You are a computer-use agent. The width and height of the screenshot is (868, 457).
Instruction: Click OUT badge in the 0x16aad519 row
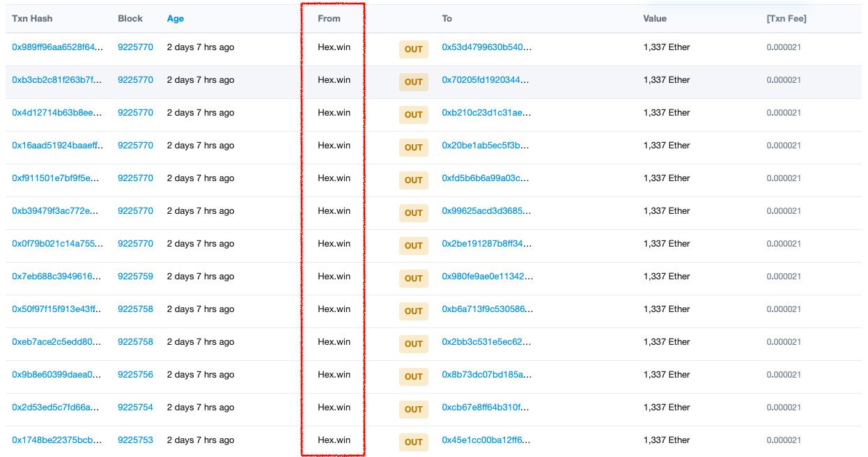tap(414, 148)
